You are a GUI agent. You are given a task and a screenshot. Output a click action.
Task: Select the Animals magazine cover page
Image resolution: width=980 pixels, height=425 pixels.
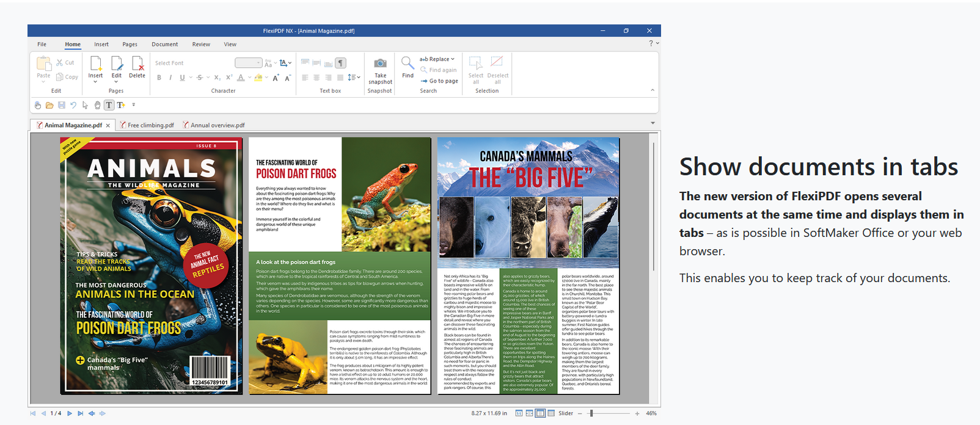tap(151, 266)
